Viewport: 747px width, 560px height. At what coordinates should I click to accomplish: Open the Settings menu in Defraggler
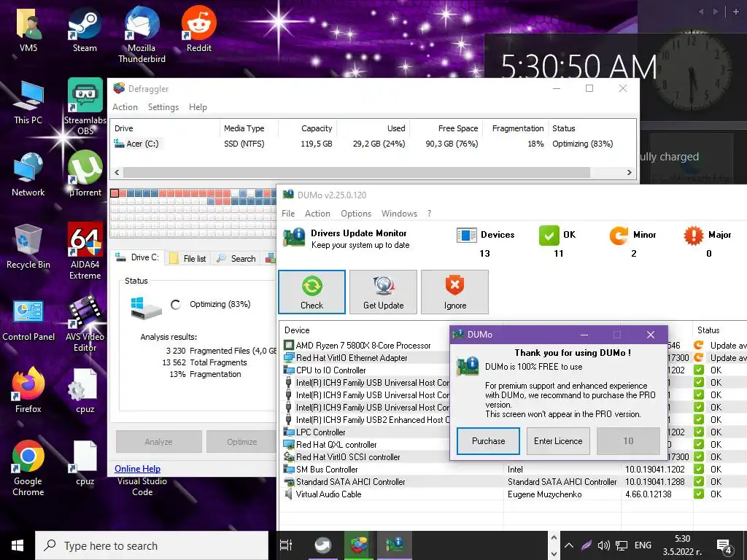coord(163,107)
